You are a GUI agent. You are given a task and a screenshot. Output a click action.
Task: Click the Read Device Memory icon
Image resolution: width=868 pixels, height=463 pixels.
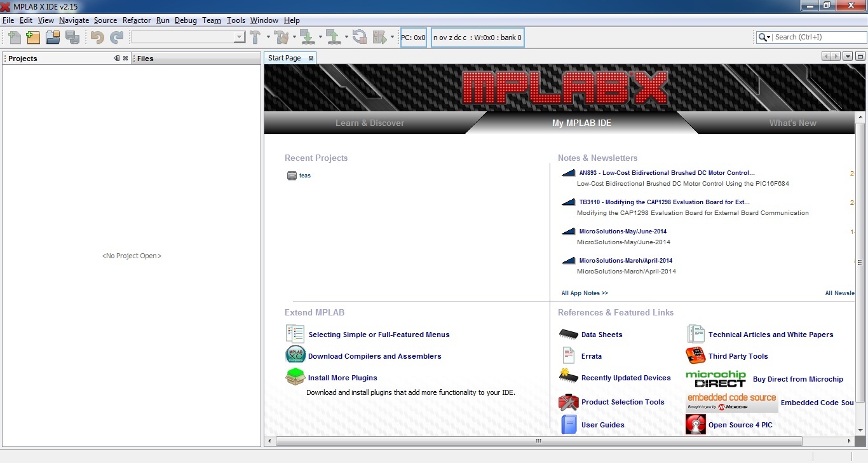(333, 38)
